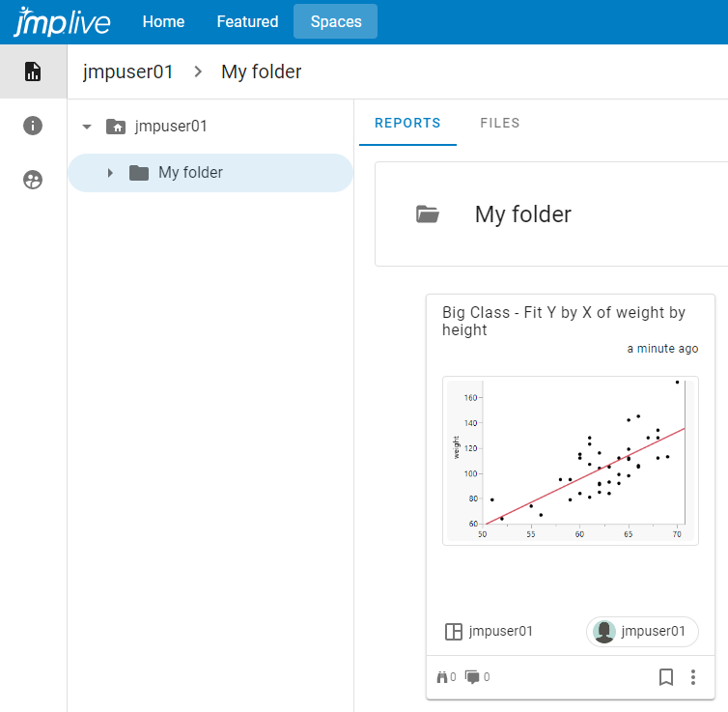This screenshot has height=712, width=728.
Task: Click the open folder icon beside My folder heading
Action: point(428,214)
